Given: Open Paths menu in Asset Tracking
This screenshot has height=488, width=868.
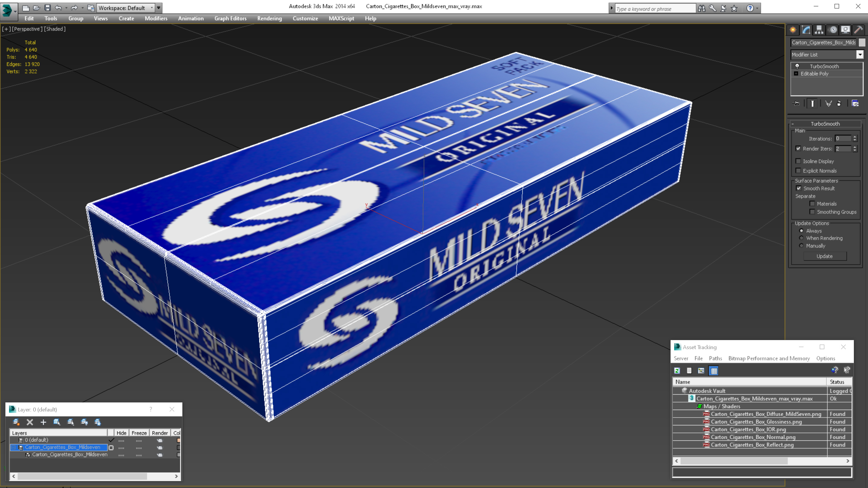Looking at the screenshot, I should 715,358.
